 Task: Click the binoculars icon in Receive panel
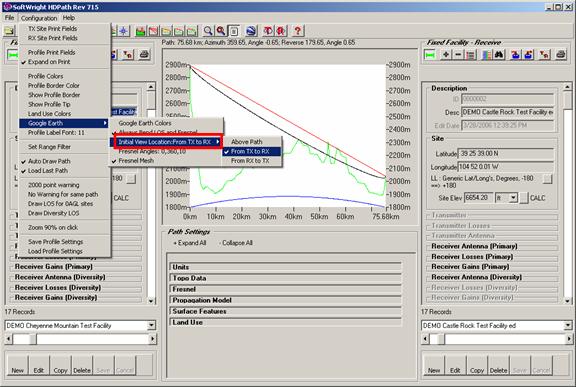click(499, 55)
